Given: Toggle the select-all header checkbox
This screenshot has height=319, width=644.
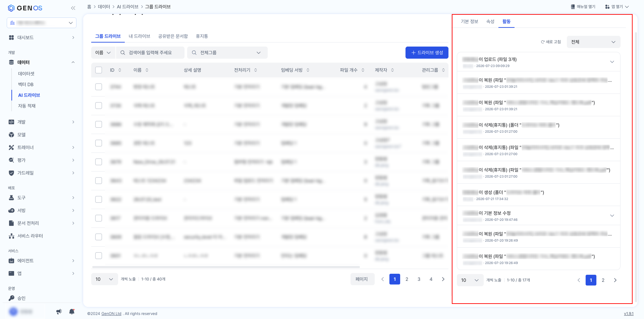Looking at the screenshot, I should tap(99, 70).
